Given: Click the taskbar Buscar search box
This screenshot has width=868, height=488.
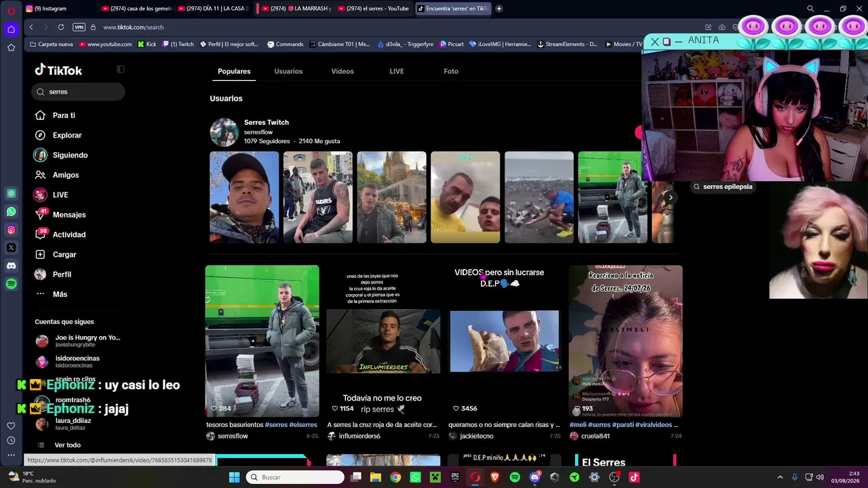Looking at the screenshot, I should point(295,477).
